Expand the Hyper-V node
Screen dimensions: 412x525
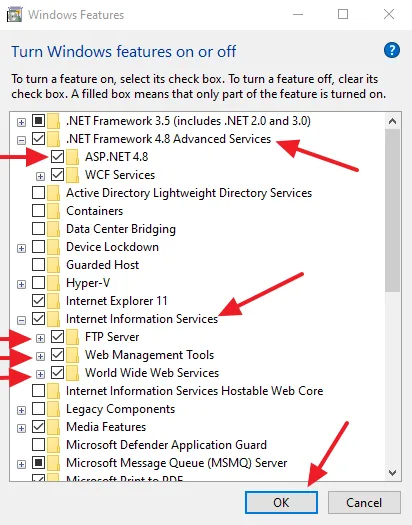click(21, 285)
